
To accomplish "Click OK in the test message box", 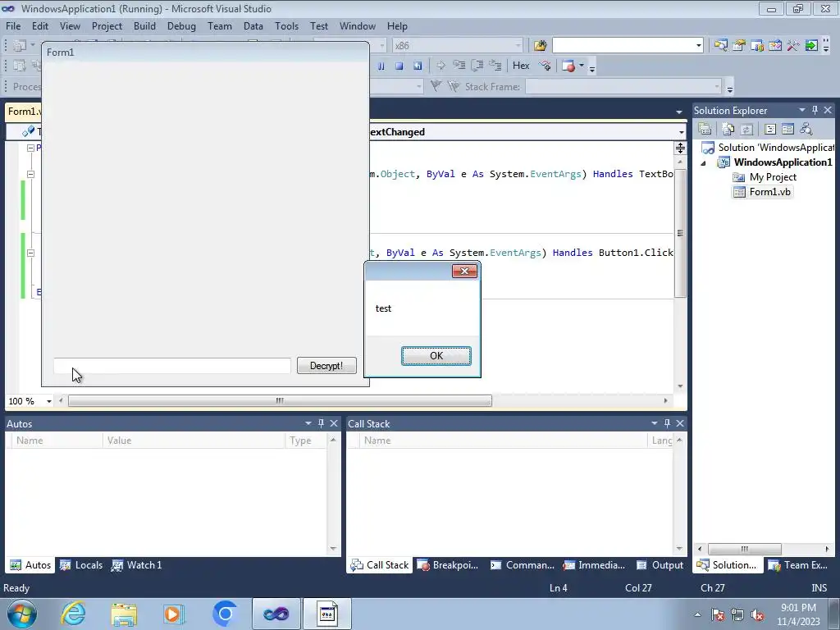I will click(436, 356).
